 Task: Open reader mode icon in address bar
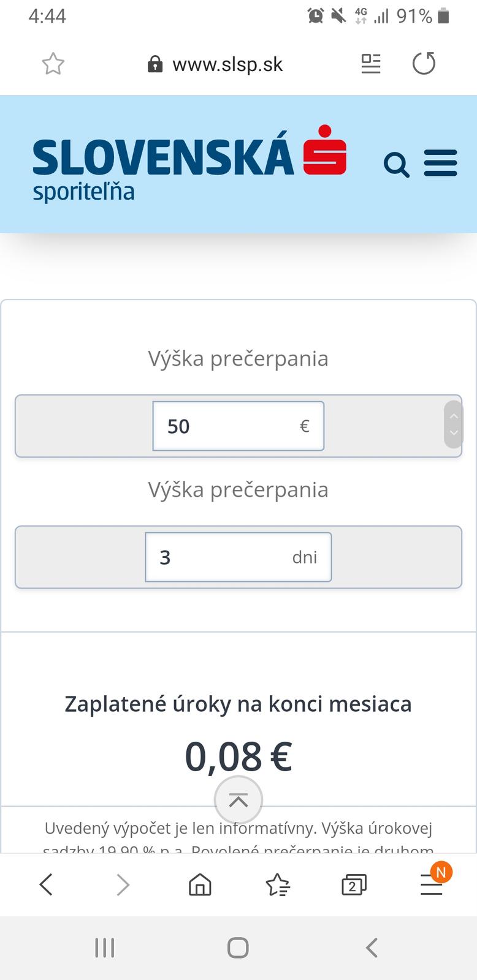pyautogui.click(x=371, y=64)
